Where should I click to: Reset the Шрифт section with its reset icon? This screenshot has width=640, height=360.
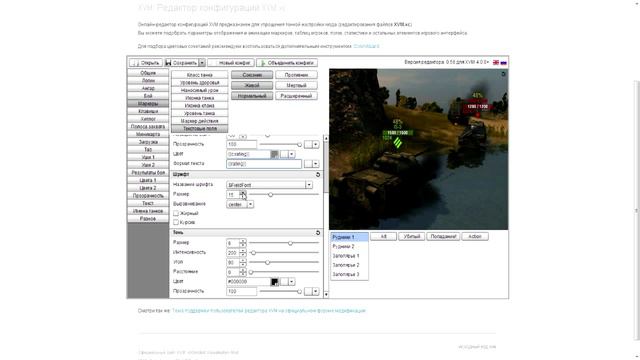coord(318,175)
